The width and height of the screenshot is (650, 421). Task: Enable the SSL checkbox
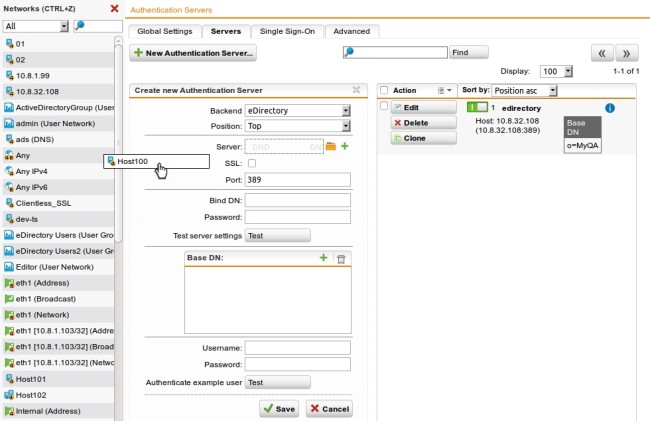coord(251,163)
